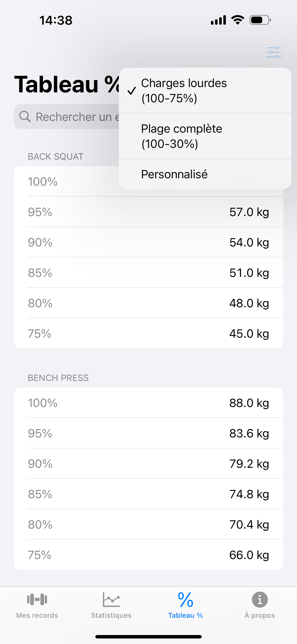Switch to Mes records tab label

click(x=37, y=615)
